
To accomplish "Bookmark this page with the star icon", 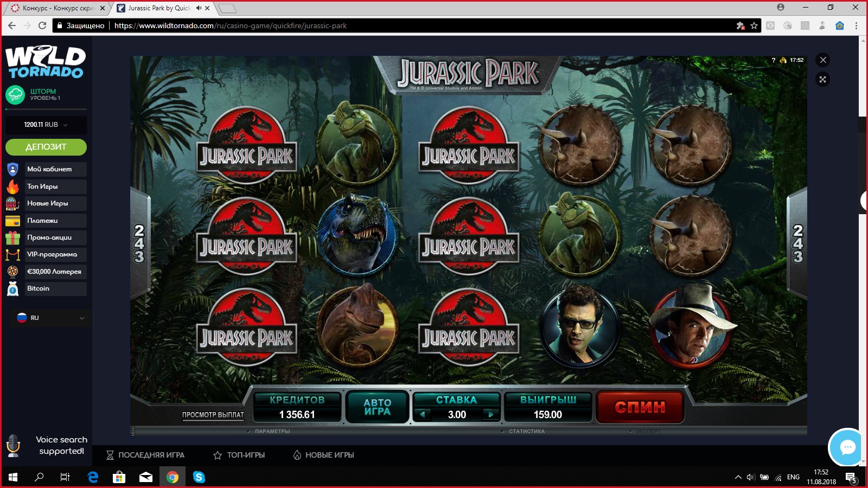I will click(754, 25).
